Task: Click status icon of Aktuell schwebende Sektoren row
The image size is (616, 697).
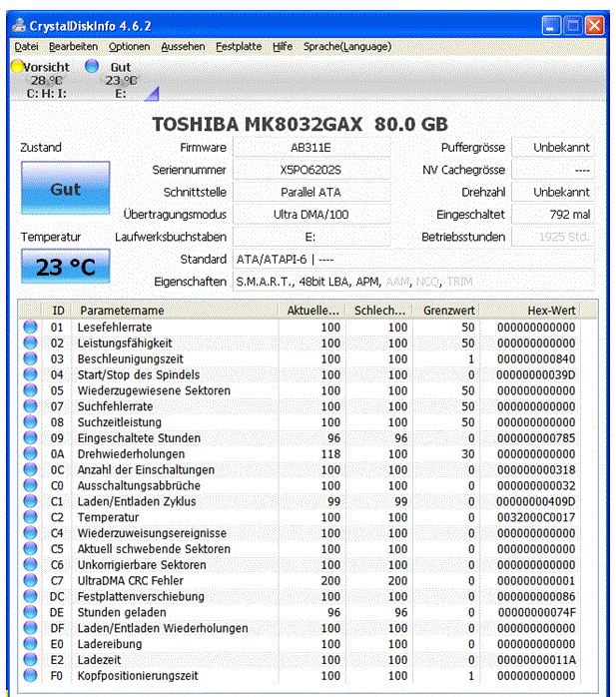Action: pyautogui.click(x=30, y=548)
